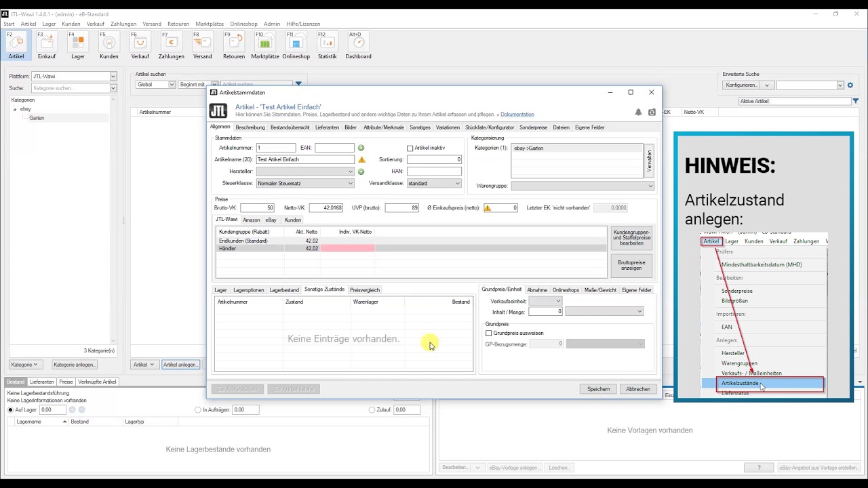Click minus icon beside Auf Lager value
The width and height of the screenshot is (868, 488).
tap(81, 409)
